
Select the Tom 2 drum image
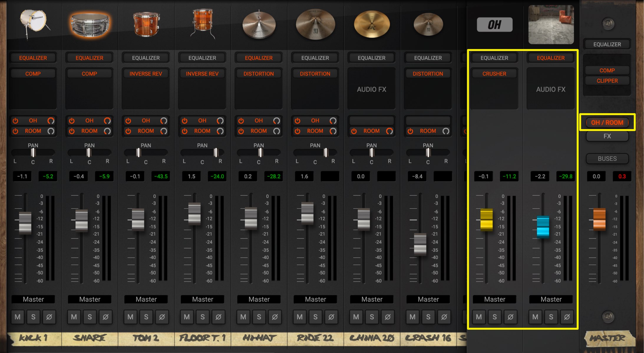(146, 24)
